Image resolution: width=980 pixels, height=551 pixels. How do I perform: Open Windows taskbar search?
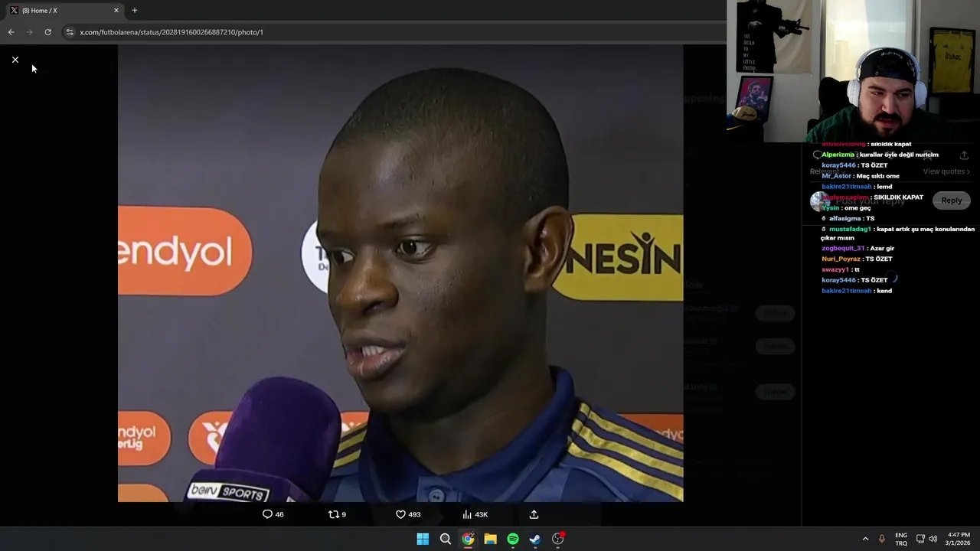pos(445,539)
